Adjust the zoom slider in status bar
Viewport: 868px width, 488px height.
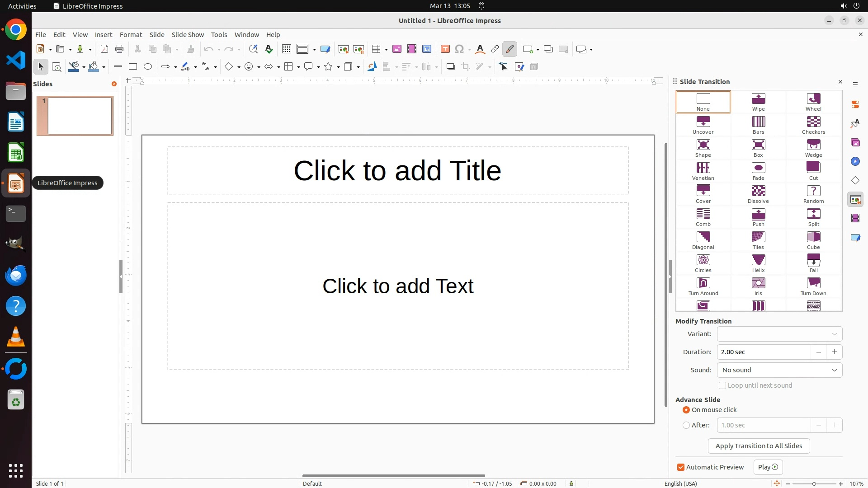click(814, 483)
